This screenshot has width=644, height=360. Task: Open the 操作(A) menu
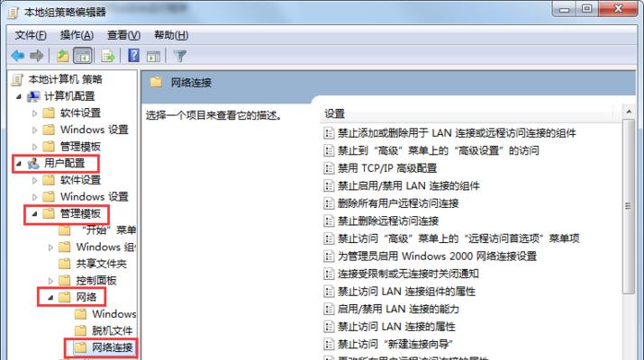tap(77, 35)
